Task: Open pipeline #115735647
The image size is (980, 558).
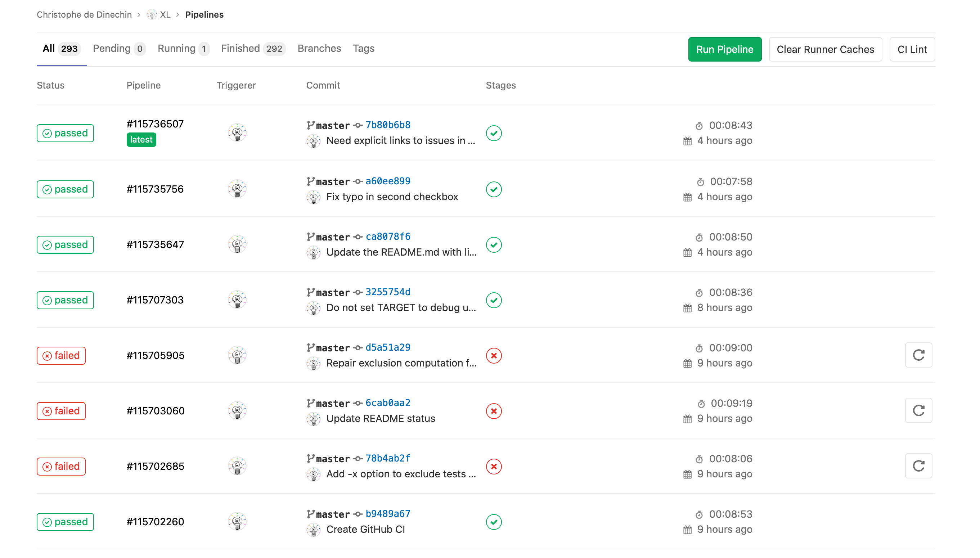Action: coord(155,245)
